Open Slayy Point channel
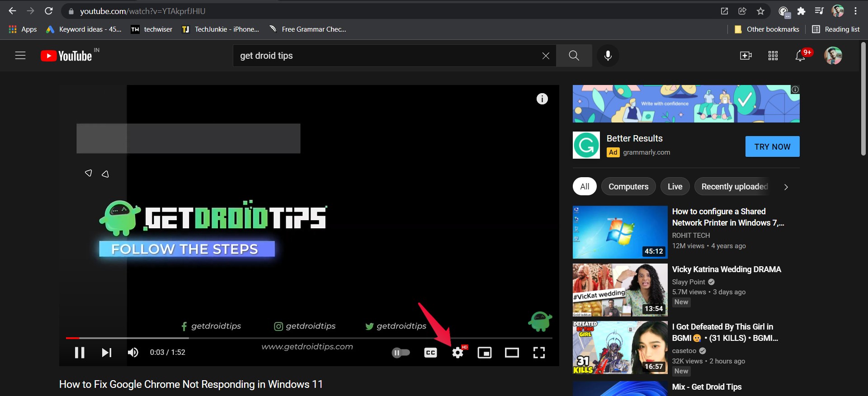This screenshot has width=868, height=396. coord(689,282)
